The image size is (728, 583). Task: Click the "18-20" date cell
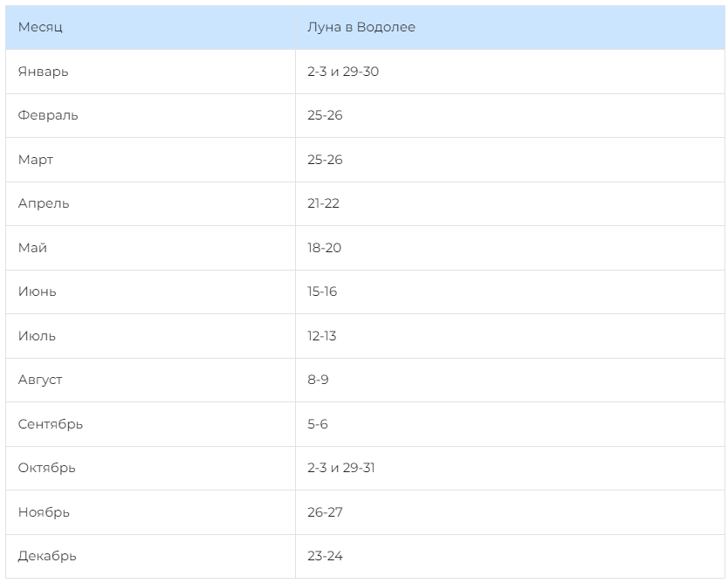[x=324, y=248]
